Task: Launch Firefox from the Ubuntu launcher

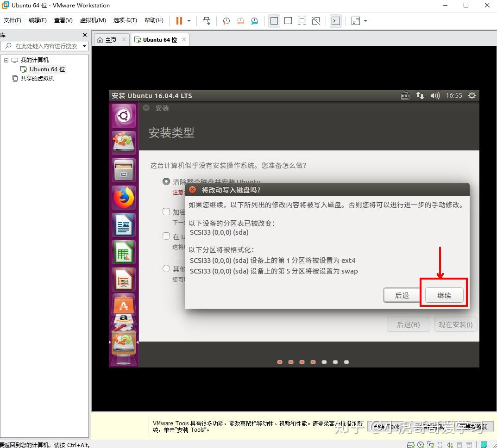Action: (124, 198)
